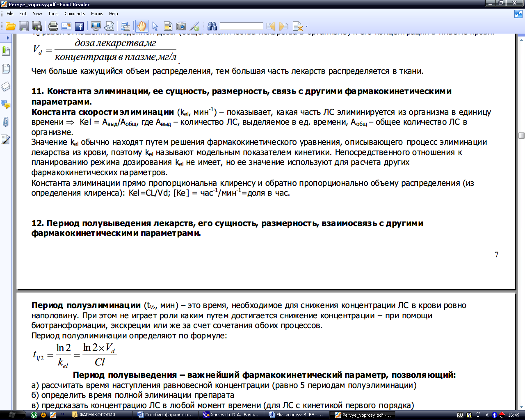Switch to Xarkevich_D.A._Farm taskbar button
The height and width of the screenshot is (420, 525).
click(x=232, y=415)
